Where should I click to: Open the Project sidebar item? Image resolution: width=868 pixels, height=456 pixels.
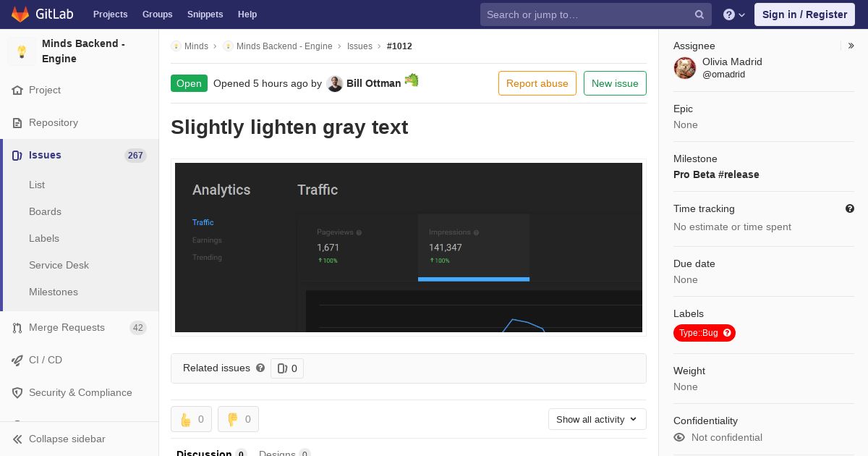(45, 90)
